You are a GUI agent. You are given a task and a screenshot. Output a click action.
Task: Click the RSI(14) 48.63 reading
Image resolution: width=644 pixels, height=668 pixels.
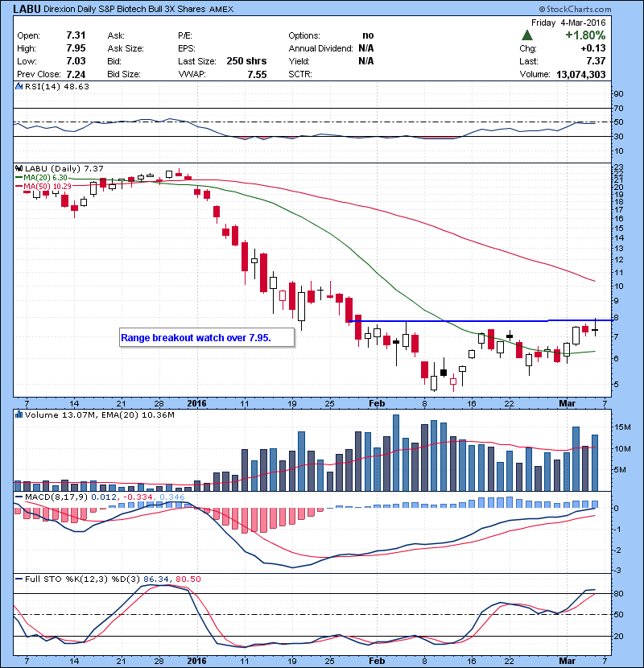pyautogui.click(x=57, y=86)
